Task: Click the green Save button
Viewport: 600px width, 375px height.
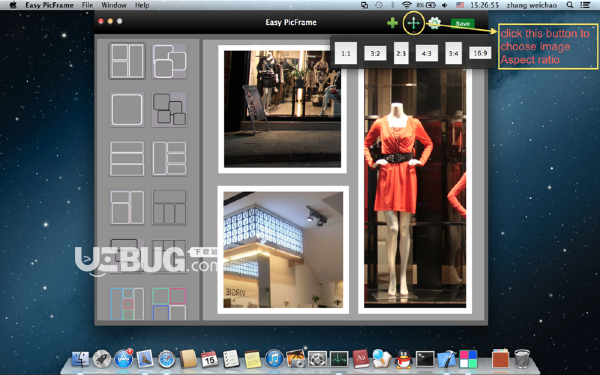Action: point(463,23)
